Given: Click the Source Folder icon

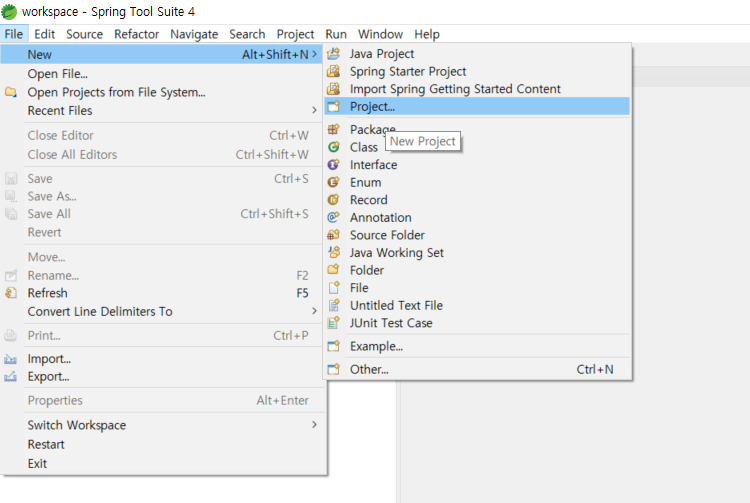Looking at the screenshot, I should (333, 235).
